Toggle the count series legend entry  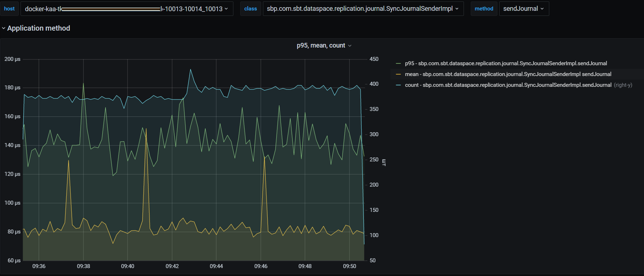click(x=508, y=85)
